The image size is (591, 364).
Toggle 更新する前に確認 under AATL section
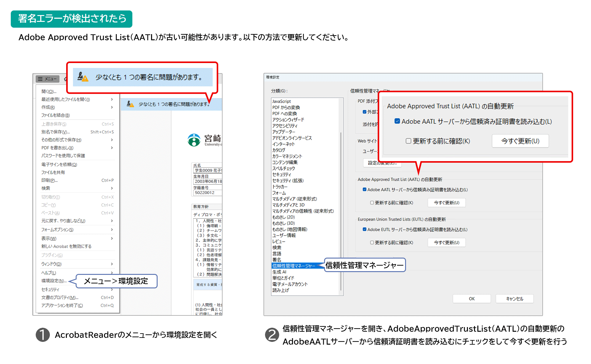point(372,203)
